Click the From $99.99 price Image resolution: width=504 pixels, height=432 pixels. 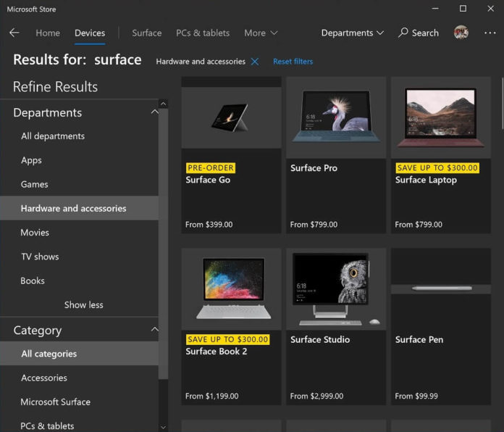(416, 396)
